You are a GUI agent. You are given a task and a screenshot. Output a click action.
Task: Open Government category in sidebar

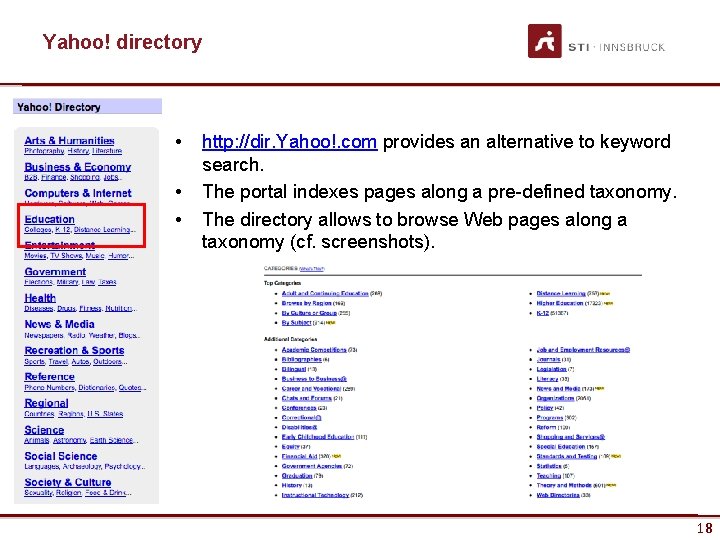tap(55, 271)
